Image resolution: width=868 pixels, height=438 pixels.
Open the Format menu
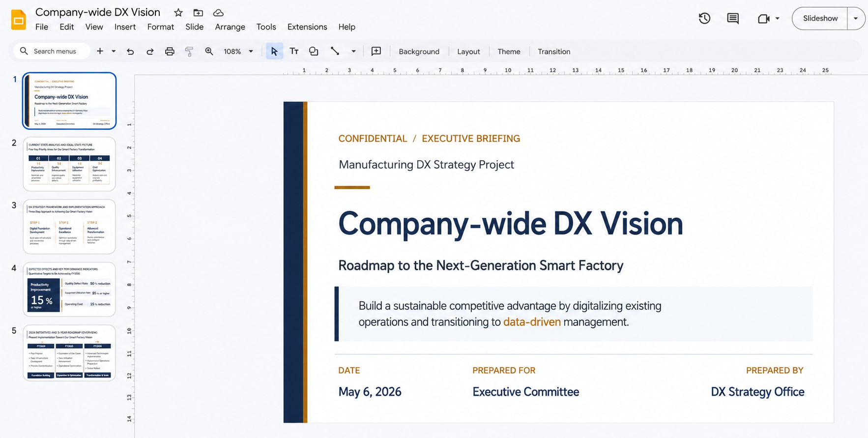tap(161, 27)
